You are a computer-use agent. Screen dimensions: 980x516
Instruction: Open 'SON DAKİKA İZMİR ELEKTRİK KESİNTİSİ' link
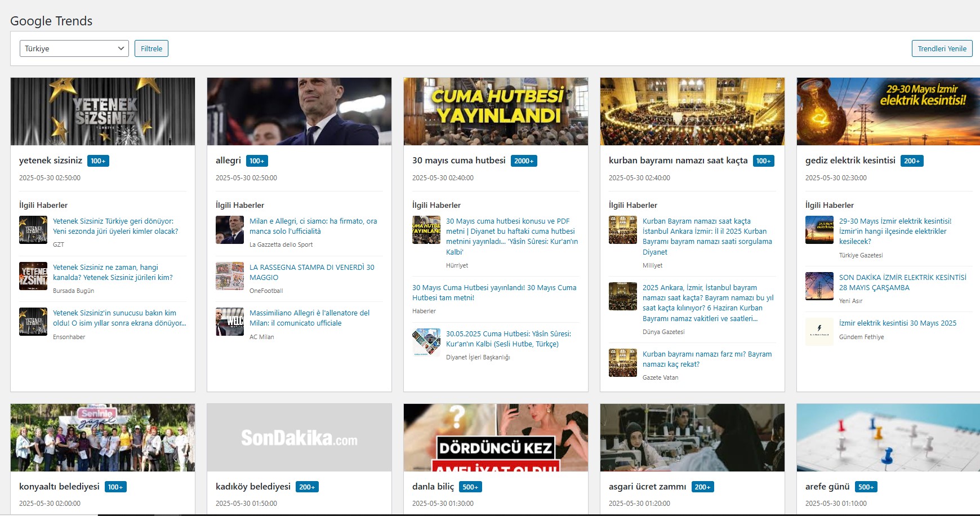click(x=903, y=283)
